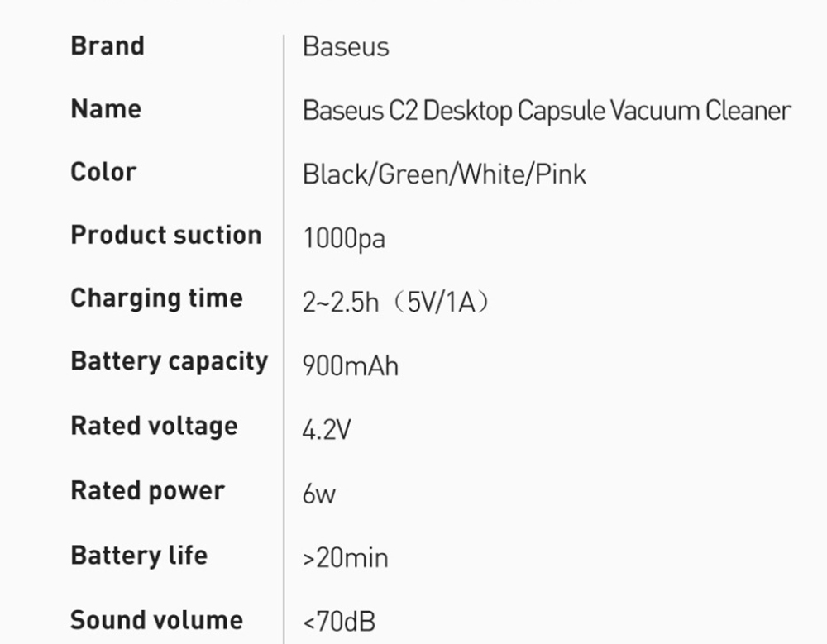Image resolution: width=827 pixels, height=644 pixels.
Task: Click the Rated power label
Action: tap(147, 490)
